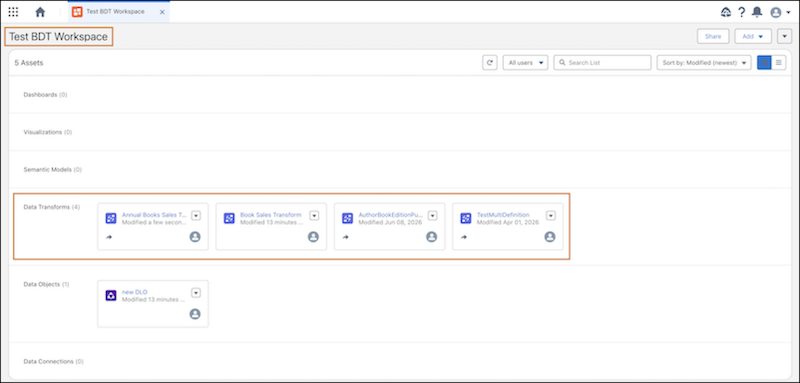Click the owner avatar on Annual Books Sales card
The image size is (800, 383).
pos(195,237)
